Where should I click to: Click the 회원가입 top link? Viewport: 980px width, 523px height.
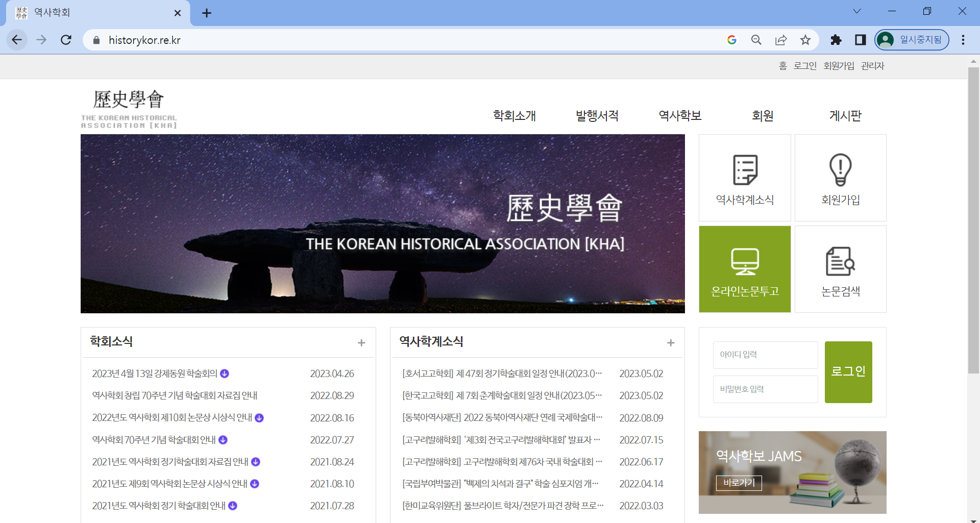point(839,66)
